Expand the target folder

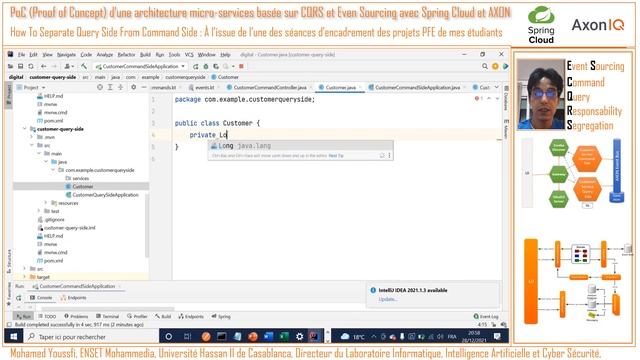[x=24, y=277]
